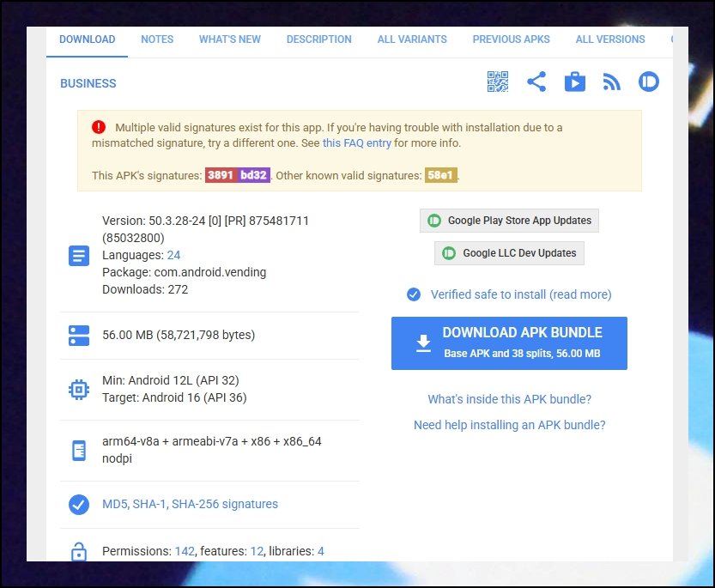Image resolution: width=715 pixels, height=588 pixels.
Task: Open the Previous APKs tab
Action: (512, 39)
